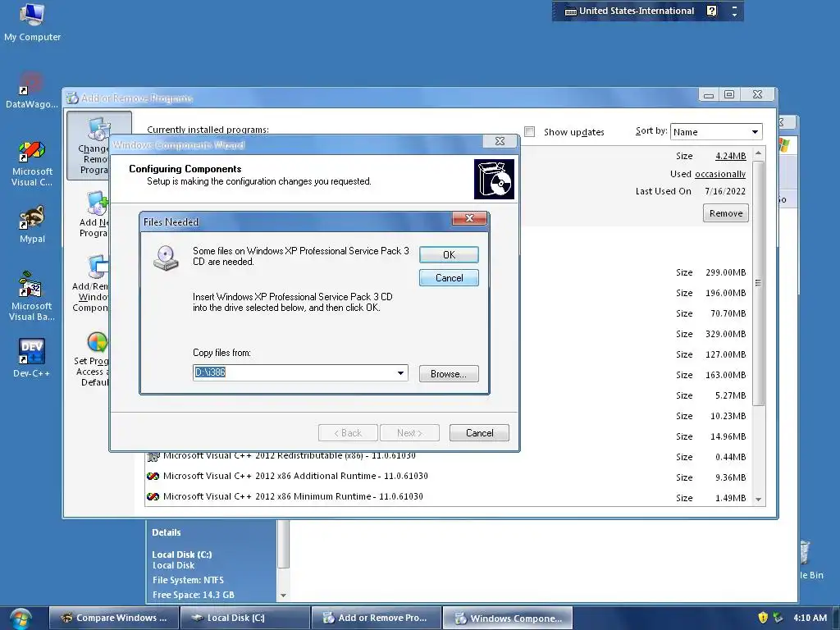Click programs list scroll-up arrow

[x=758, y=153]
